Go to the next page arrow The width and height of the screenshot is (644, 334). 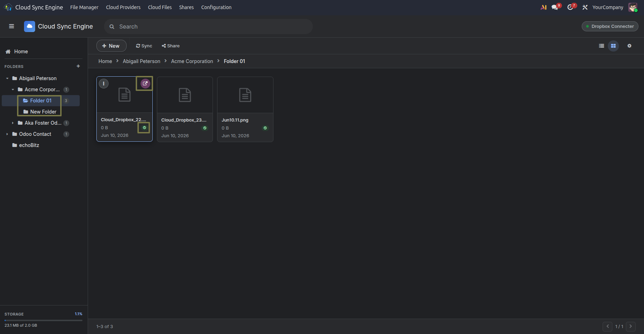tap(631, 326)
